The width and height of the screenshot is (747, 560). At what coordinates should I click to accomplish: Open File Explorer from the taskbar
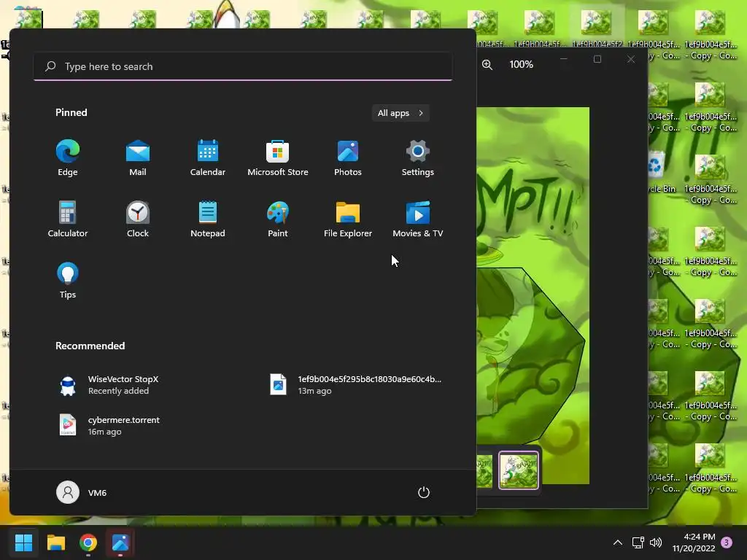(55, 542)
